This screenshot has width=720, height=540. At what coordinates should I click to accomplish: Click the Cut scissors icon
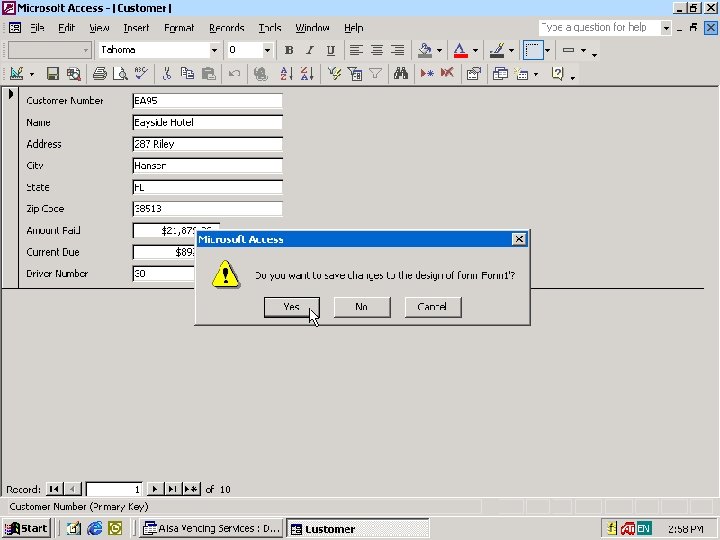click(167, 73)
